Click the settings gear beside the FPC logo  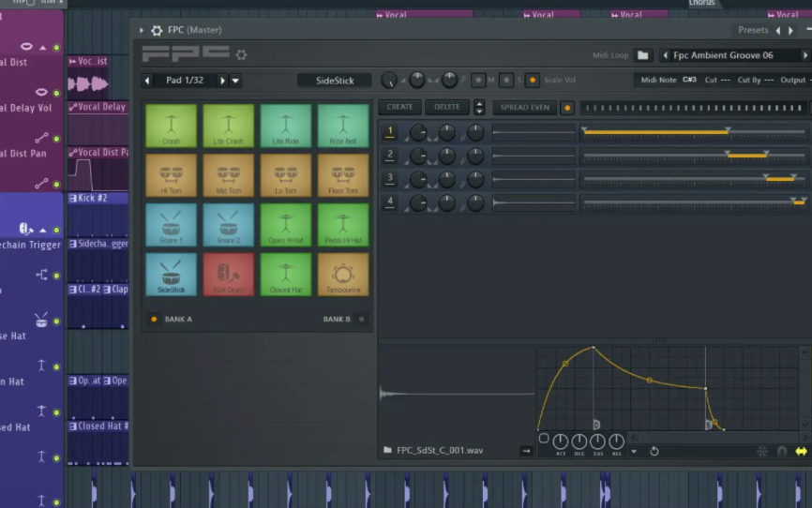pyautogui.click(x=241, y=54)
